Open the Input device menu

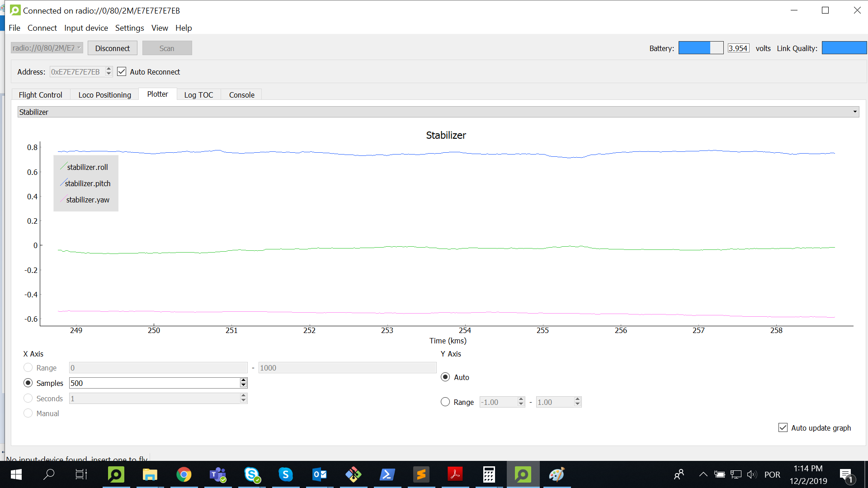point(86,28)
